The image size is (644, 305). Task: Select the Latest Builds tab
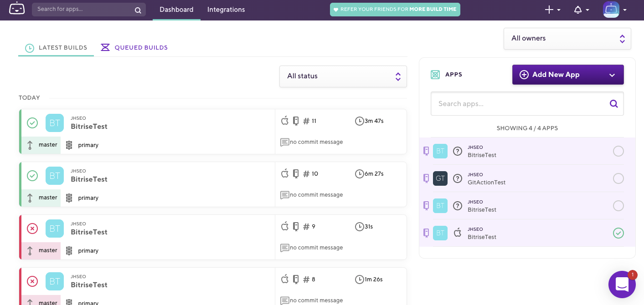[x=56, y=48]
